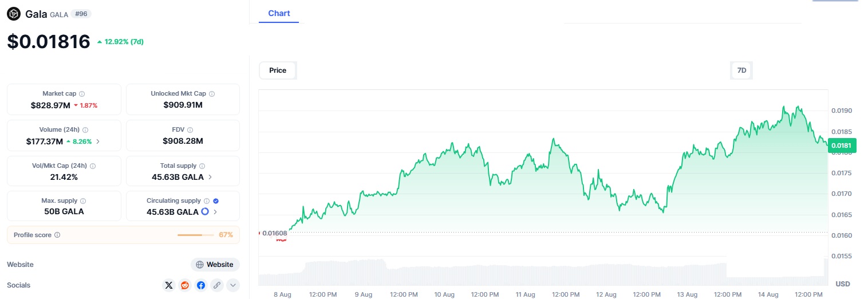
Task: Expand more socials with the down chevron
Action: [x=232, y=285]
